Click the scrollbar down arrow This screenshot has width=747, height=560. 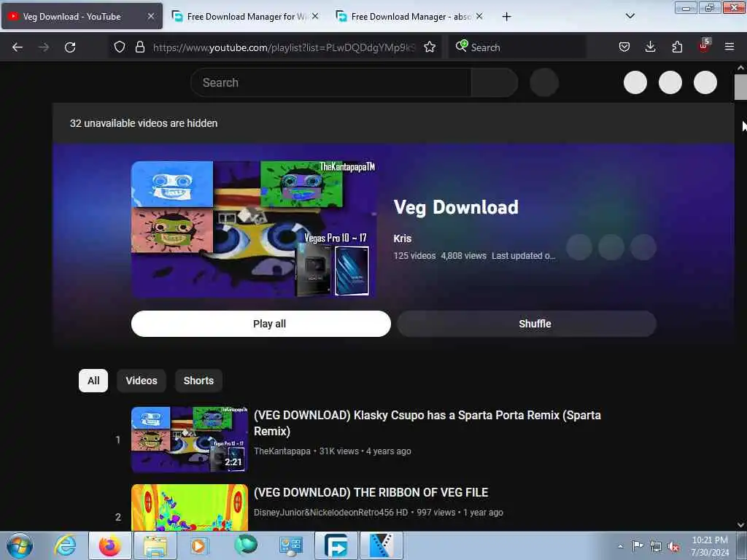click(740, 525)
